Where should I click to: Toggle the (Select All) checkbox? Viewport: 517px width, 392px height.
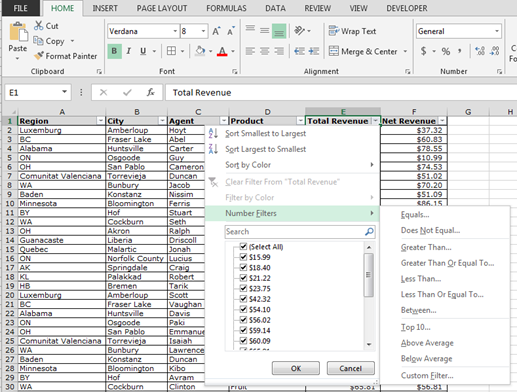coord(243,247)
